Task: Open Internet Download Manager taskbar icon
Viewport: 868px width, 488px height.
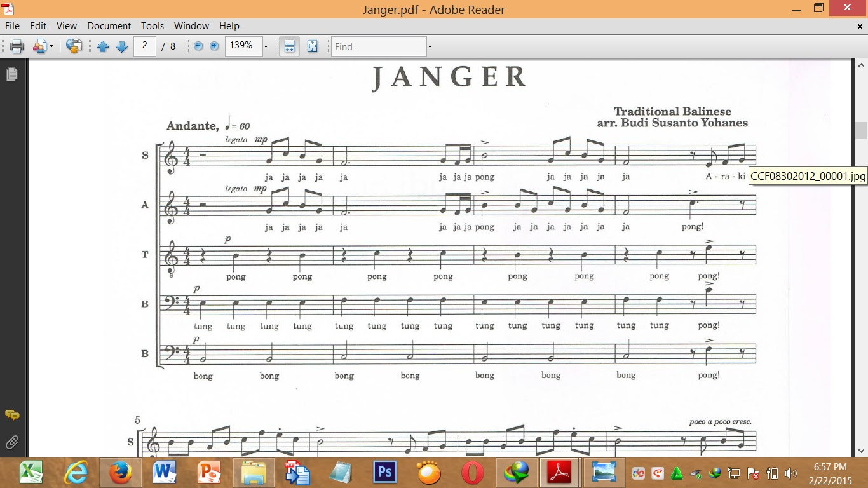Action: click(517, 472)
